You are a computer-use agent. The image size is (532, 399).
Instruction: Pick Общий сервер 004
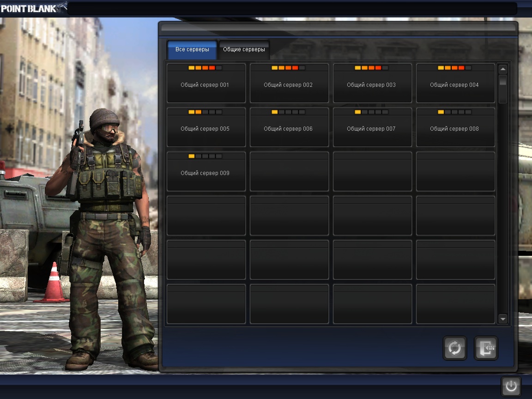pyautogui.click(x=456, y=83)
